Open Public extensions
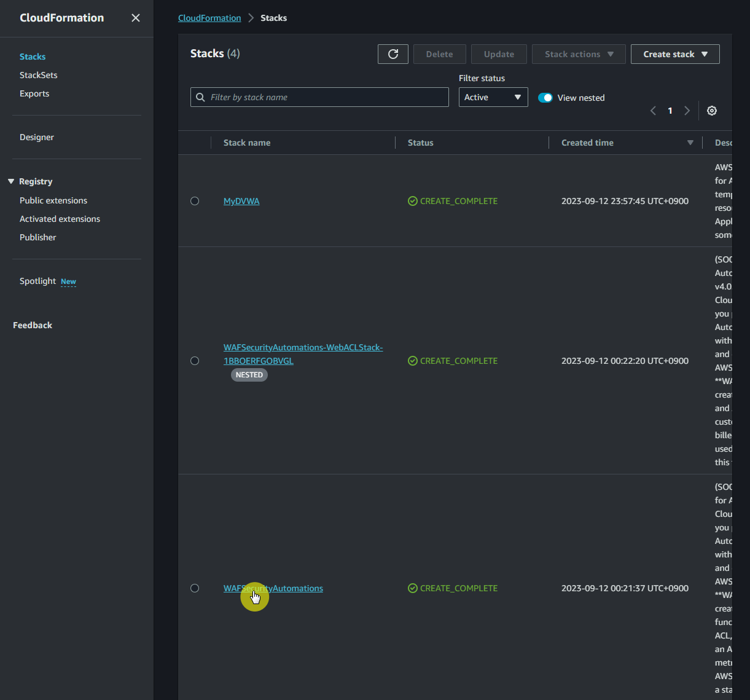This screenshot has height=700, width=750. 53,200
